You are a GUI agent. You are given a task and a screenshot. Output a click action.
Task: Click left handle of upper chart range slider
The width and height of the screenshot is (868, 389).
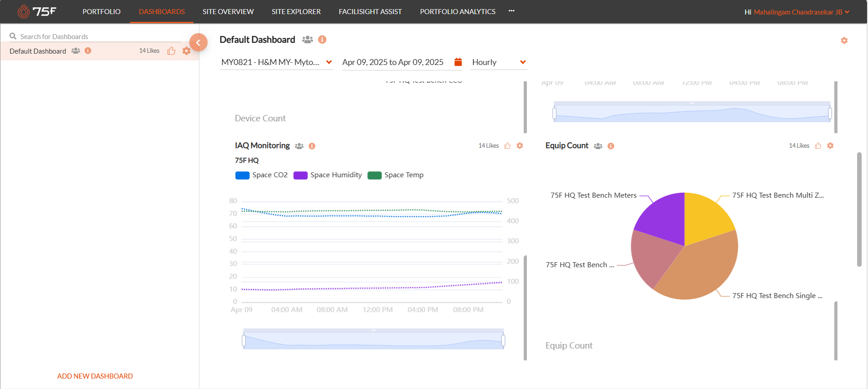coord(554,113)
